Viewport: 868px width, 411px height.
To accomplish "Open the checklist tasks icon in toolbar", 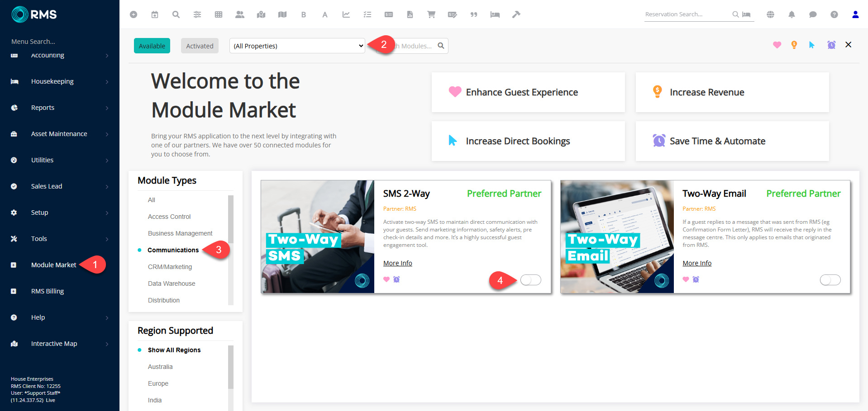I will 367,14.
